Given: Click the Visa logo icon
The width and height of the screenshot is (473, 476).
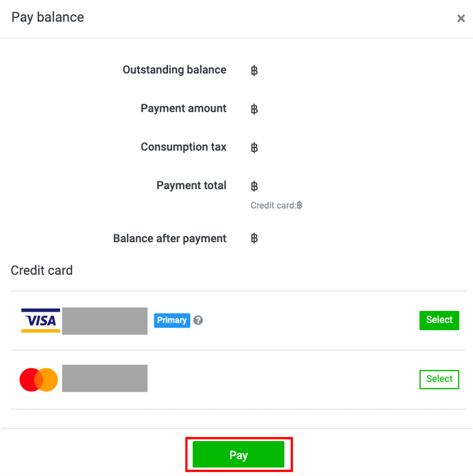Looking at the screenshot, I should tap(40, 321).
